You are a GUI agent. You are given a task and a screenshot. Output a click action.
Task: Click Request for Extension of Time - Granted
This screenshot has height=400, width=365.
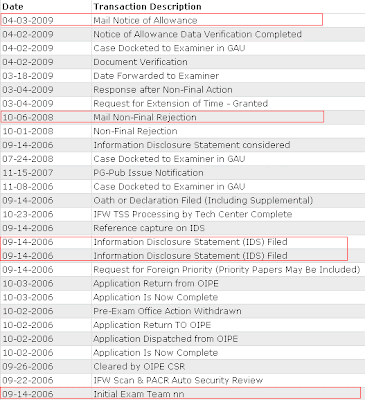pyautogui.click(x=181, y=104)
